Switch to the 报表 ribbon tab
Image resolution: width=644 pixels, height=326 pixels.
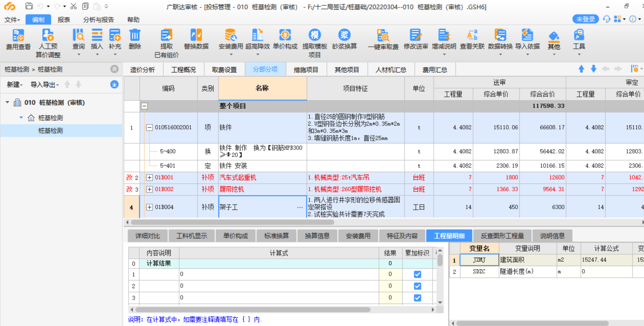(64, 20)
